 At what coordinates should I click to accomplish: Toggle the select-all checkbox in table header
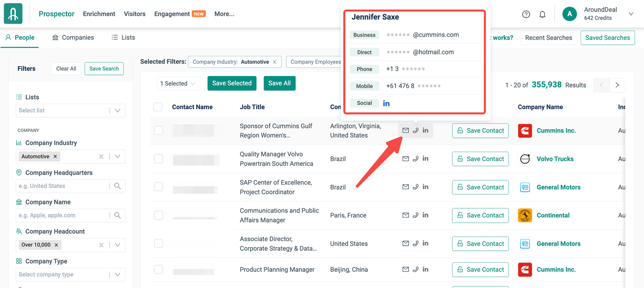coord(158,107)
